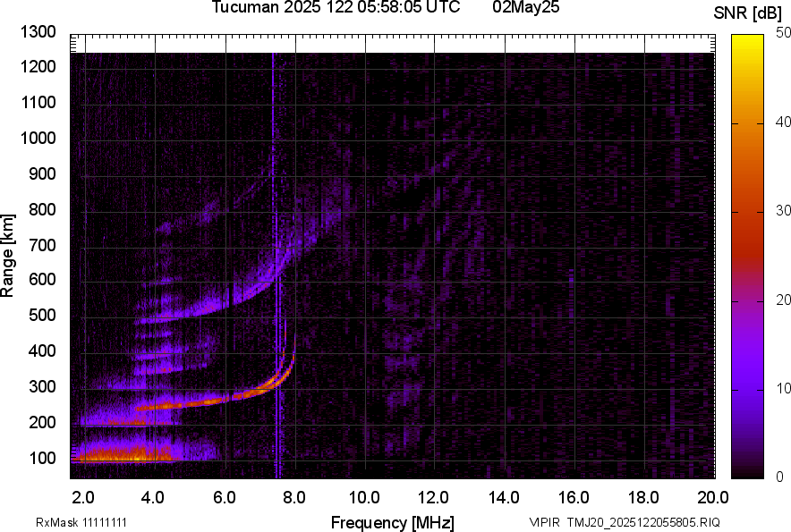
Task: Click the frequency tick label '16.0'
Action: (x=574, y=498)
